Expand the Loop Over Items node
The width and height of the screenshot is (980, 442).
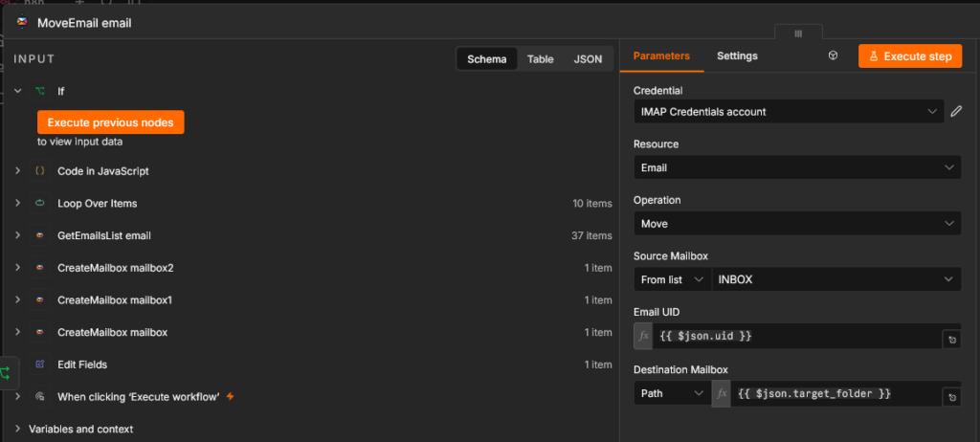[18, 203]
